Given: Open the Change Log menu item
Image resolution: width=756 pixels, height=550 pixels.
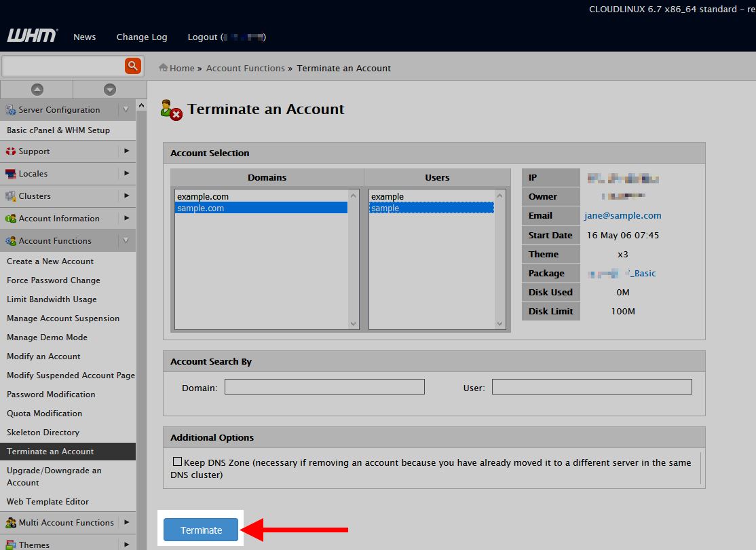Looking at the screenshot, I should click(x=141, y=37).
